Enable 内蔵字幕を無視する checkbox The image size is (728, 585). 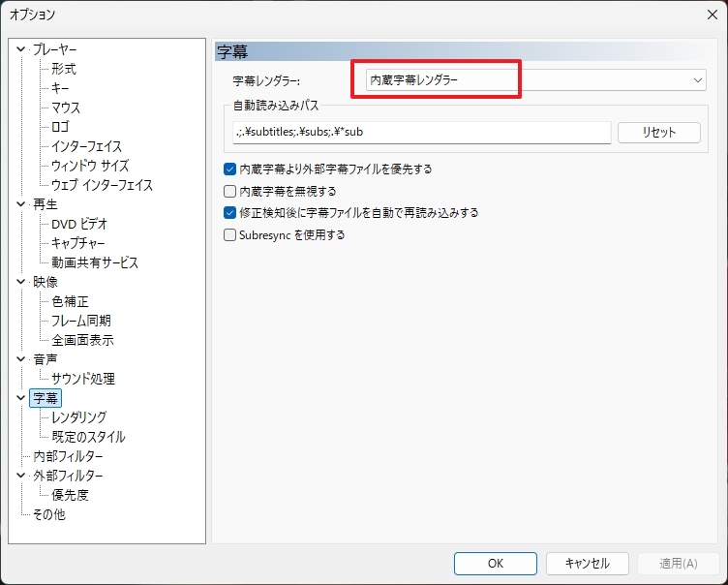230,191
